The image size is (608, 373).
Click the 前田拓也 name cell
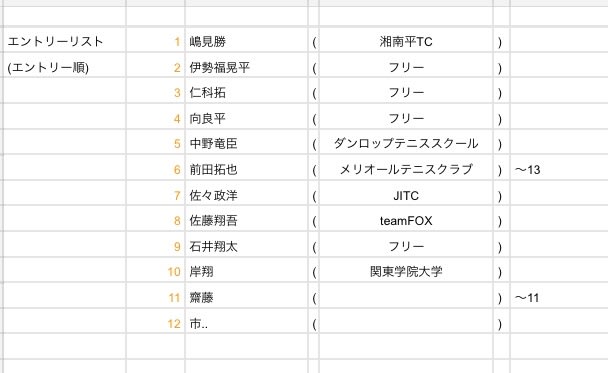coord(247,169)
